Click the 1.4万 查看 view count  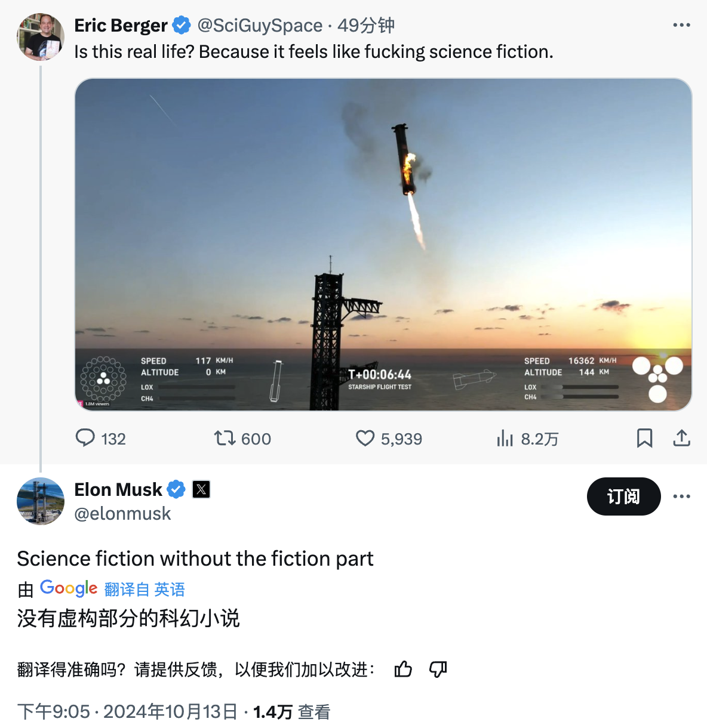tap(291, 712)
